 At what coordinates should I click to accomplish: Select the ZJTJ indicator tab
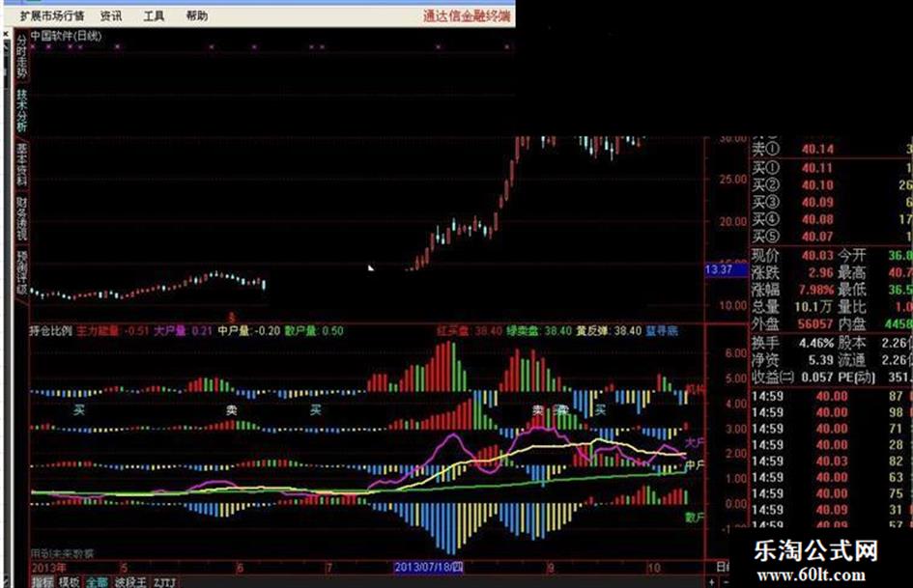coord(164,581)
